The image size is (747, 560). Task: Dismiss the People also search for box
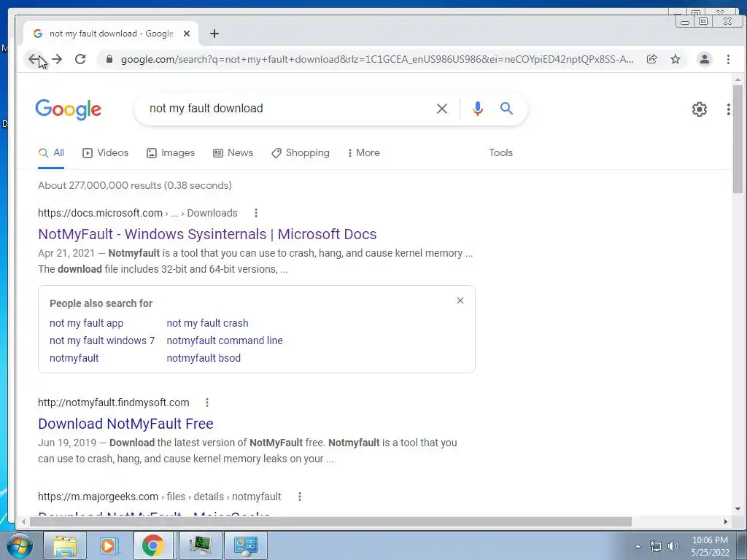tap(460, 300)
